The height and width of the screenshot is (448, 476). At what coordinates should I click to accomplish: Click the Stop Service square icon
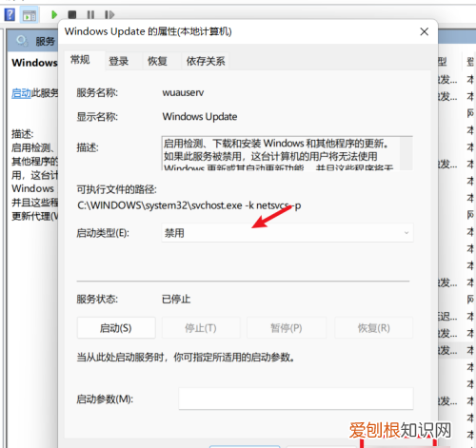coord(72,14)
